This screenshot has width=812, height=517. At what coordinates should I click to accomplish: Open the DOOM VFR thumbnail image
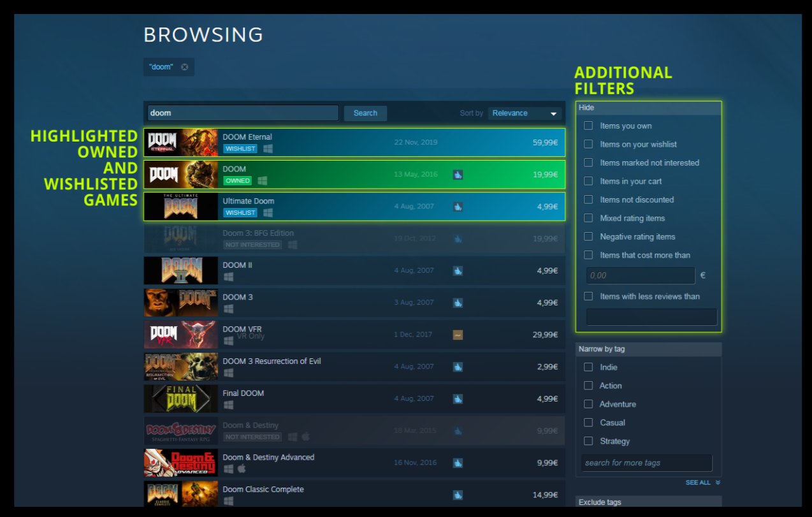tap(181, 335)
